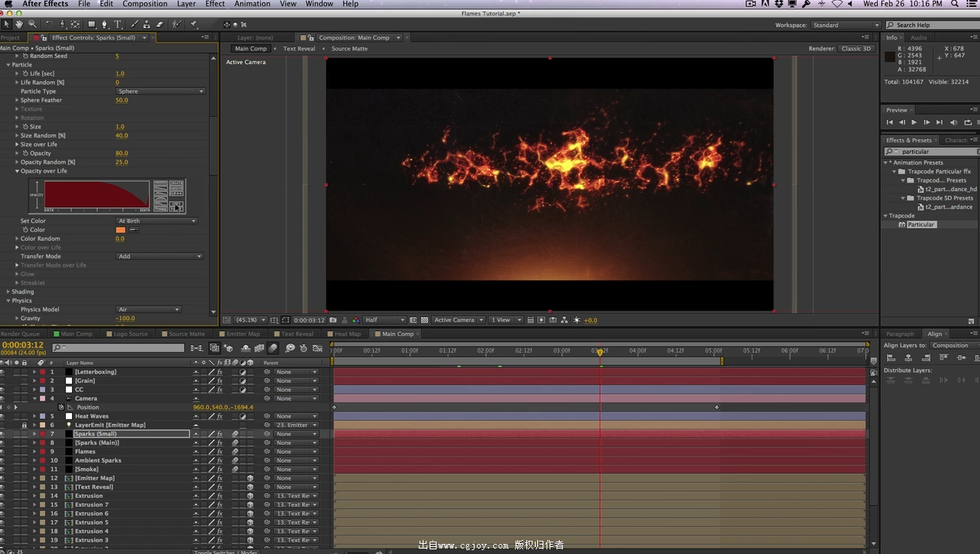Select the Clone Stamp tool

(x=147, y=25)
